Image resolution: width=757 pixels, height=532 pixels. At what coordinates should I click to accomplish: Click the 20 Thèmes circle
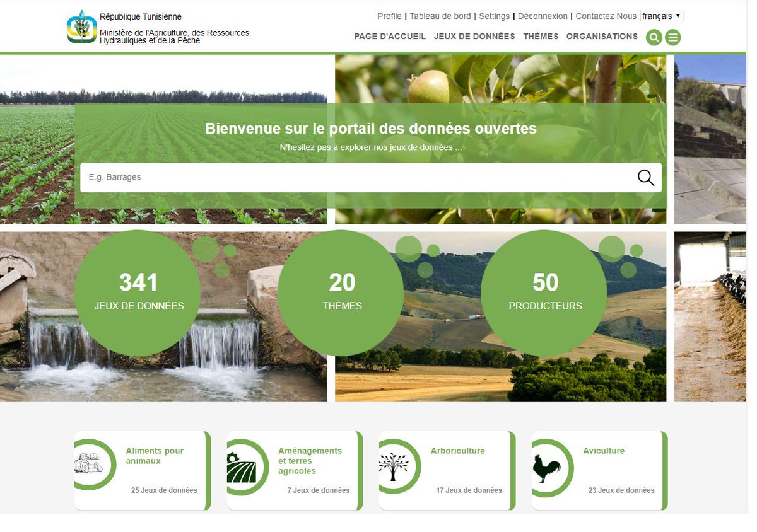(x=341, y=293)
